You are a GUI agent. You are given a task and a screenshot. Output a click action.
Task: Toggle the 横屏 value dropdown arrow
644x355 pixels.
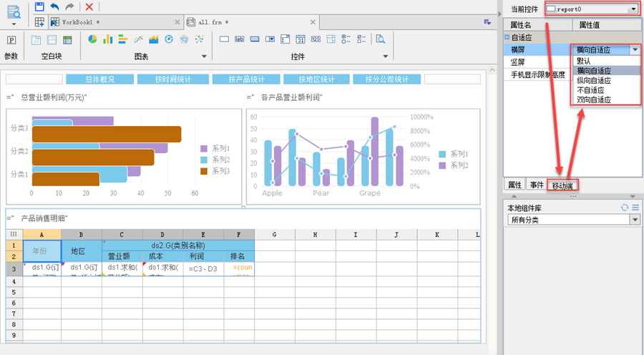635,49
